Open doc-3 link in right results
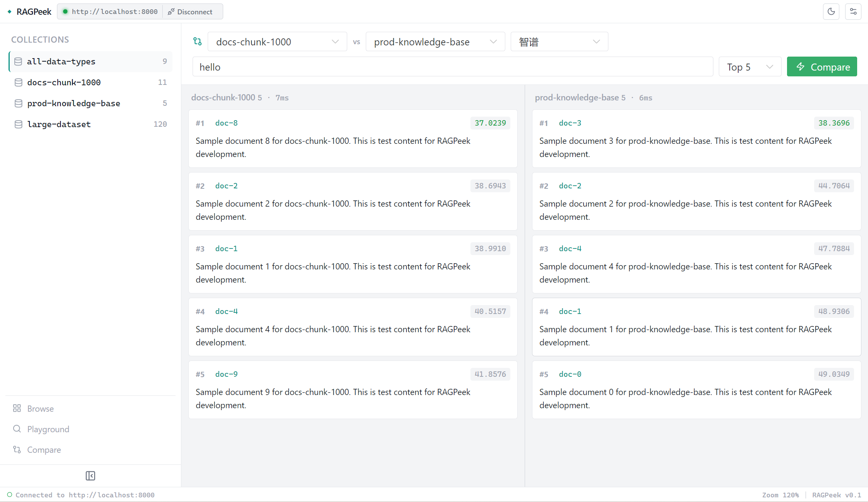 (x=570, y=123)
